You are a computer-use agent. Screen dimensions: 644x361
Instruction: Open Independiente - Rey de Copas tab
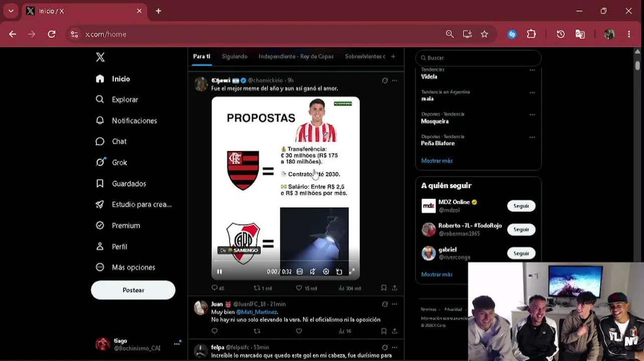click(296, 57)
